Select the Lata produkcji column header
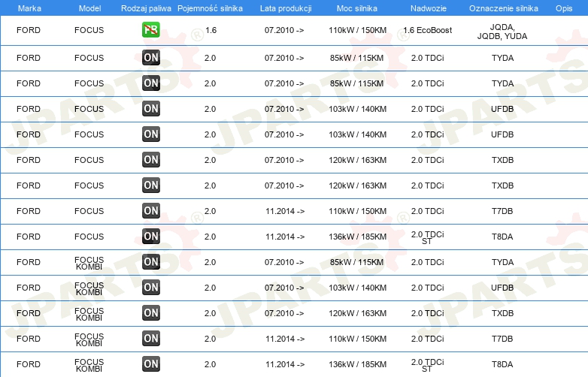This screenshot has width=588, height=377. (286, 8)
